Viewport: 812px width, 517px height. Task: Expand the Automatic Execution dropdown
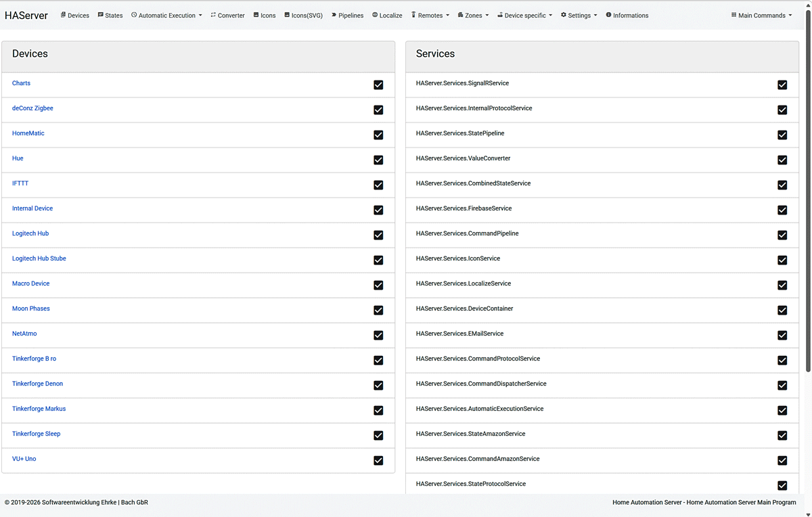(166, 15)
